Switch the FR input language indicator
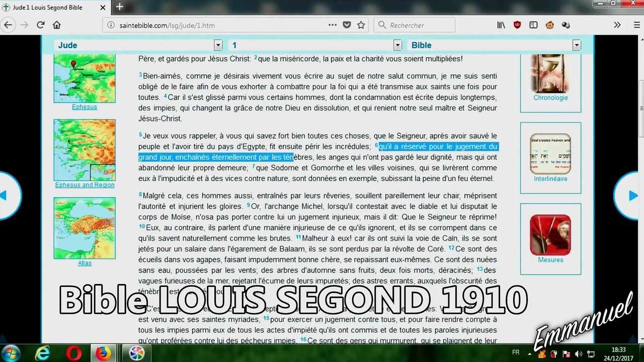 point(516,352)
